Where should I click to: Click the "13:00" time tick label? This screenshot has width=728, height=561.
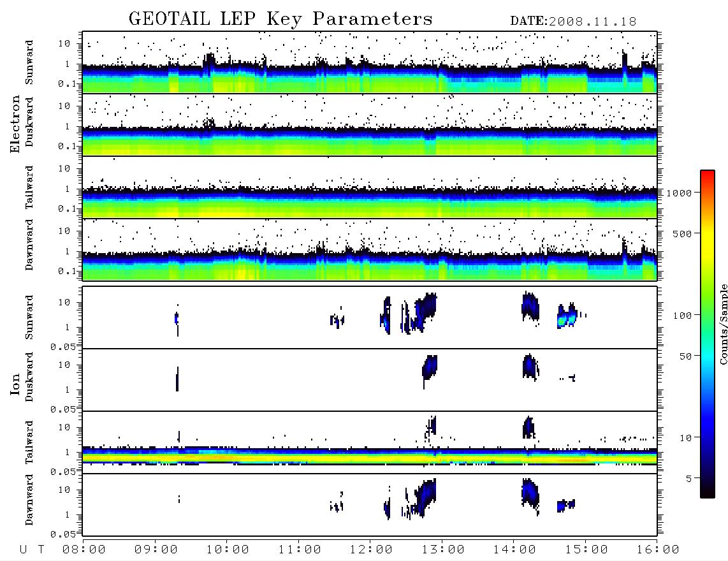point(443,550)
